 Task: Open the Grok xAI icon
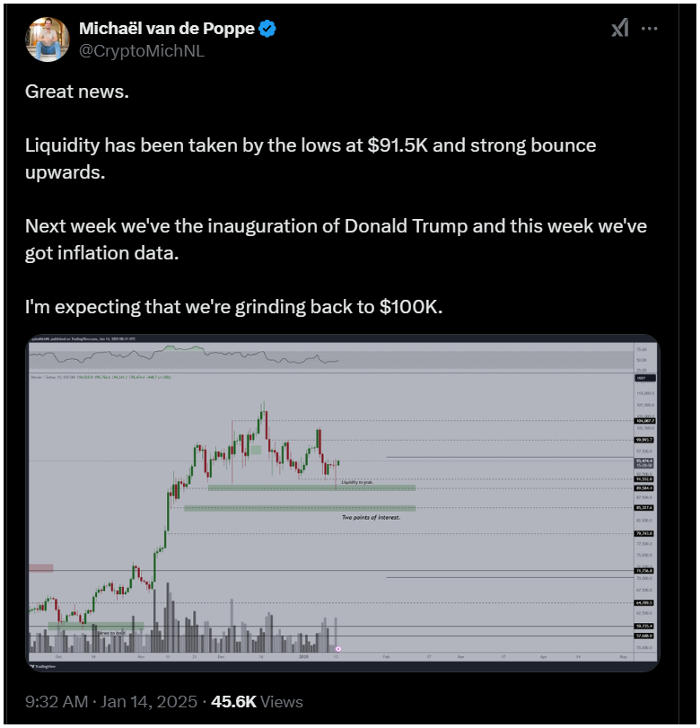point(620,29)
